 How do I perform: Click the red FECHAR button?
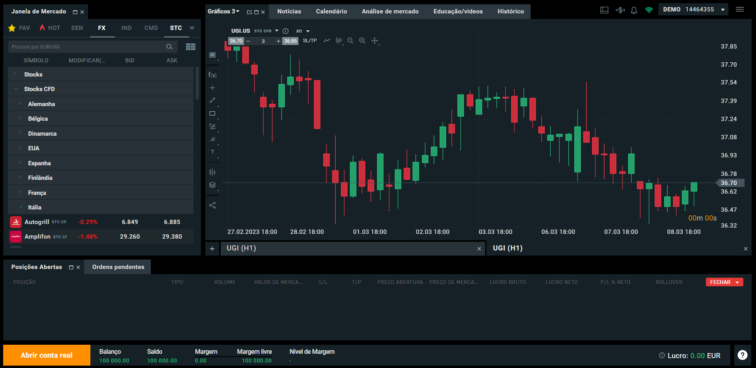pos(724,282)
